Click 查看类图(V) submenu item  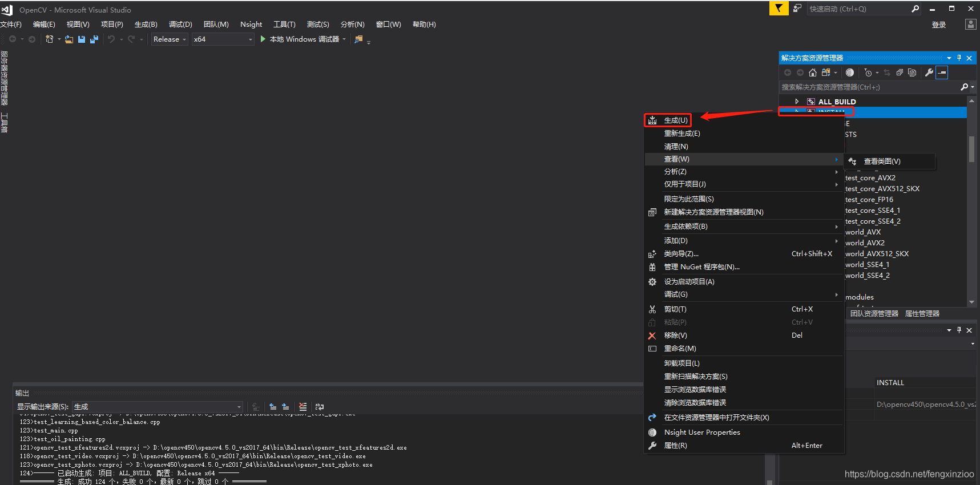(890, 161)
